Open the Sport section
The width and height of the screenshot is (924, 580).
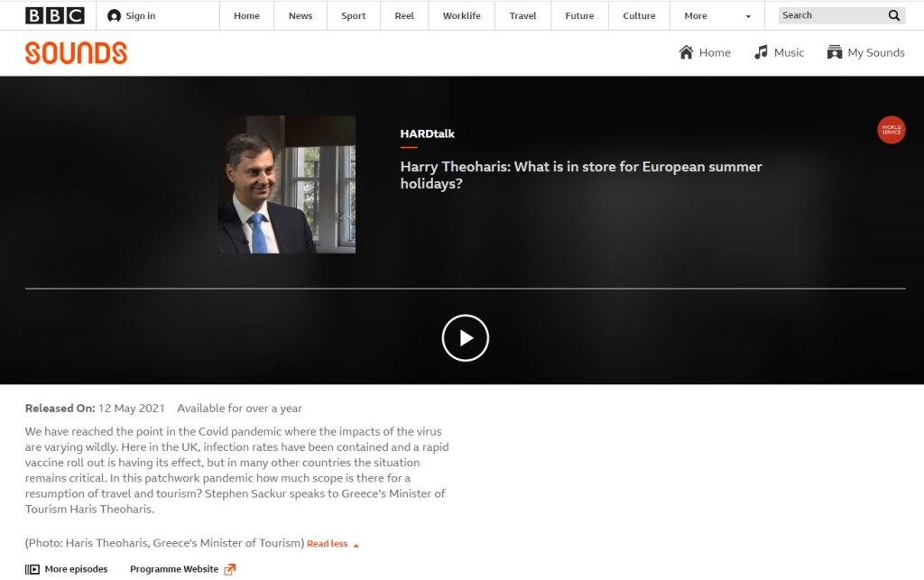pos(354,16)
